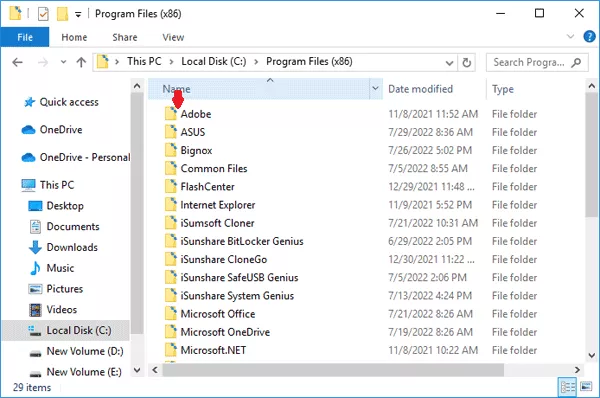Expand the breadcrumb arrow after Local Disk (C:)
This screenshot has width=600, height=398.
coord(256,62)
